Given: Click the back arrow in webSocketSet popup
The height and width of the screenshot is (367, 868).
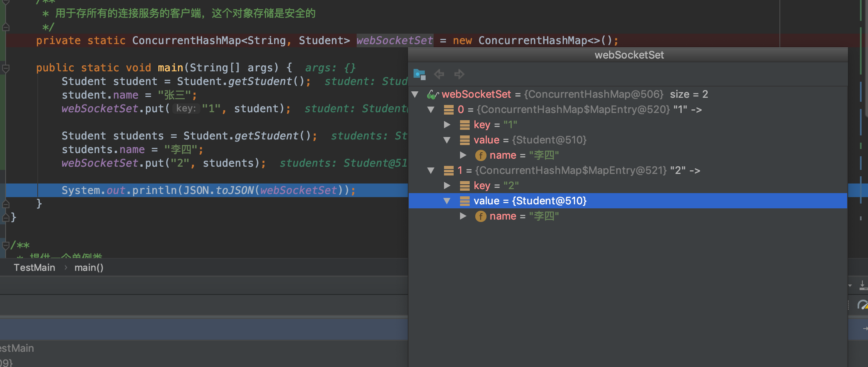Looking at the screenshot, I should tap(439, 74).
